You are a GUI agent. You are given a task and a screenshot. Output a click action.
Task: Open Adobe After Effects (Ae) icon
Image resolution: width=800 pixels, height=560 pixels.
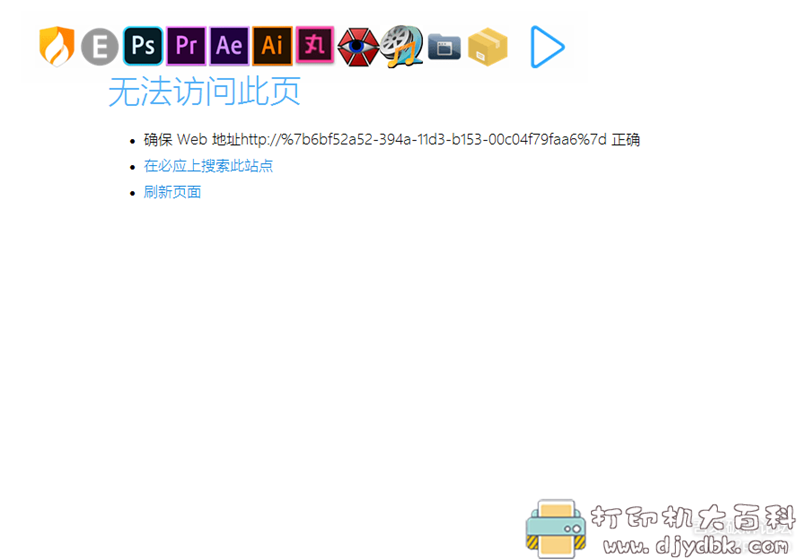229,46
